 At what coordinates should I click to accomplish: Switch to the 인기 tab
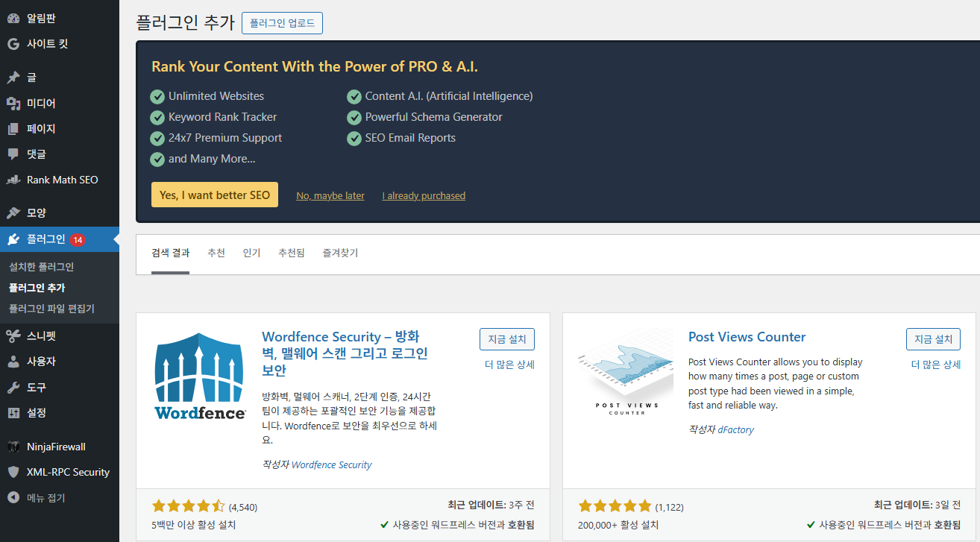(251, 253)
